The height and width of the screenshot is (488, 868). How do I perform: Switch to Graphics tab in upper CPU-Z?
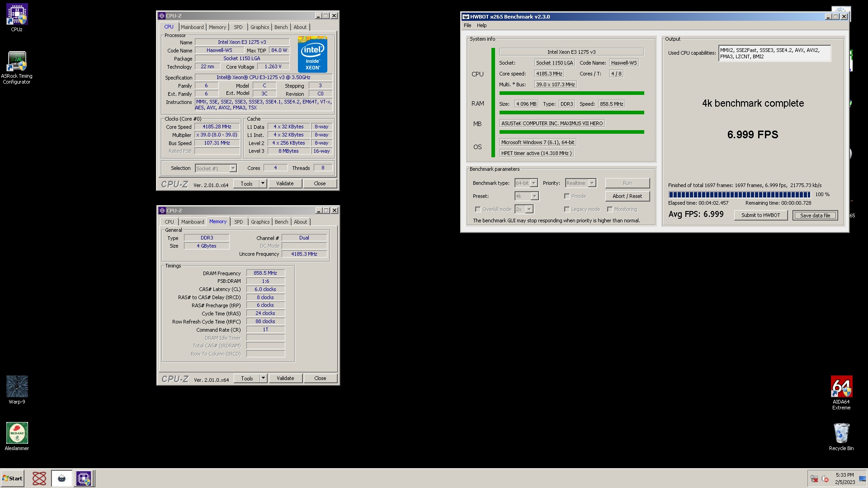260,27
